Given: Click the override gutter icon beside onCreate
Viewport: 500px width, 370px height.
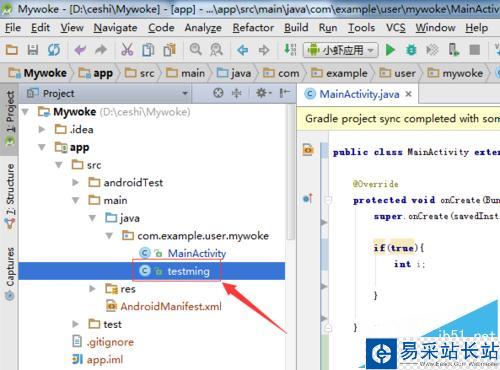Looking at the screenshot, I should [307, 199].
